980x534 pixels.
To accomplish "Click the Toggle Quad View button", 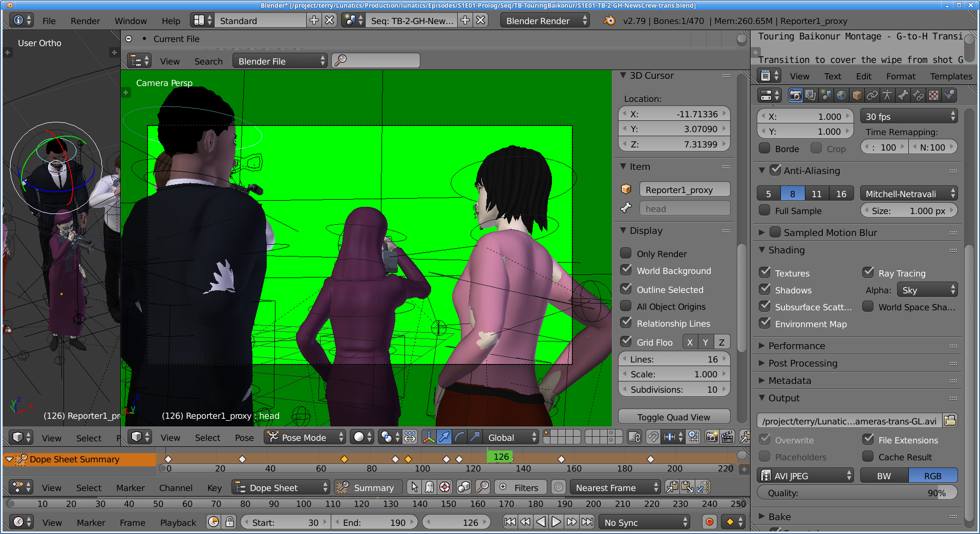I will (x=673, y=417).
